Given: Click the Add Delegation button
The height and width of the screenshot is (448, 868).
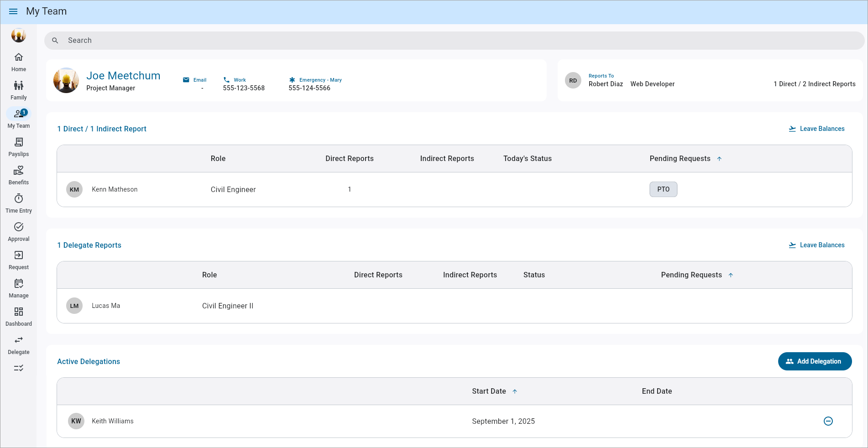Looking at the screenshot, I should (x=815, y=361).
